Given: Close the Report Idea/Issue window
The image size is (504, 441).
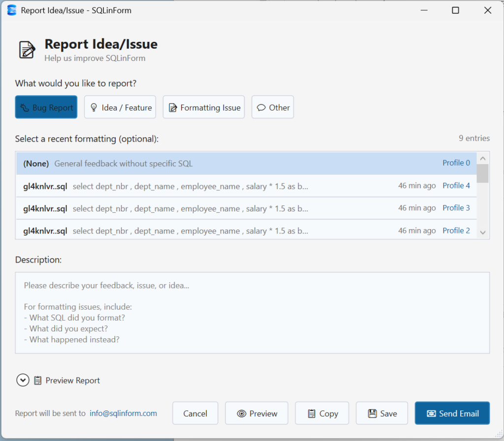Looking at the screenshot, I should click(x=488, y=10).
